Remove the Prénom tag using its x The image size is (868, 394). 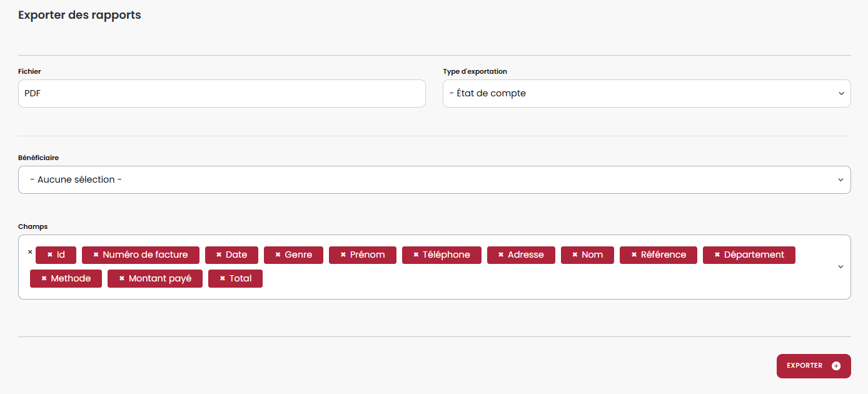(343, 255)
